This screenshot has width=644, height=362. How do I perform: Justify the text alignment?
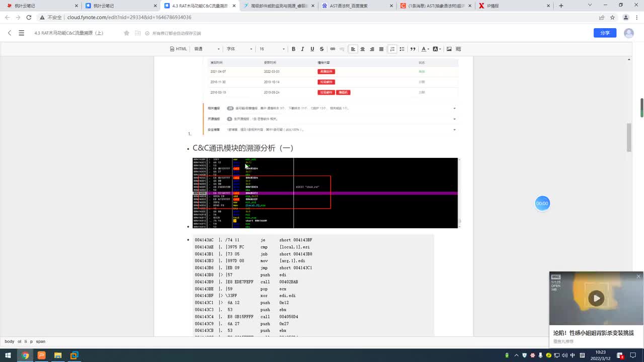[x=381, y=49]
